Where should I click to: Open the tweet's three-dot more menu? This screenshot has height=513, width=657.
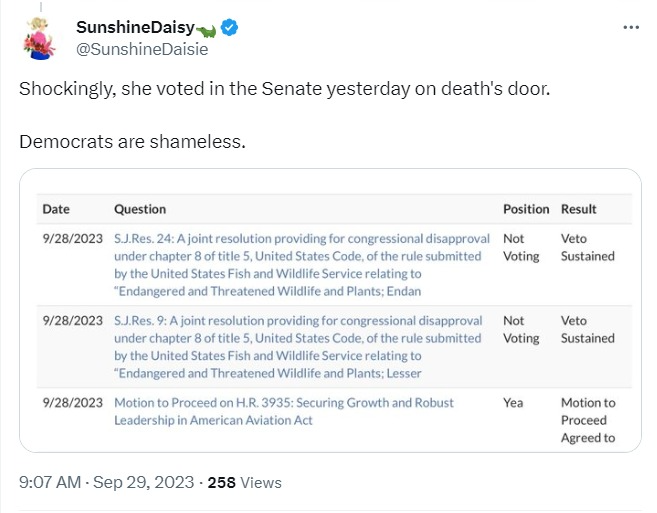630,27
